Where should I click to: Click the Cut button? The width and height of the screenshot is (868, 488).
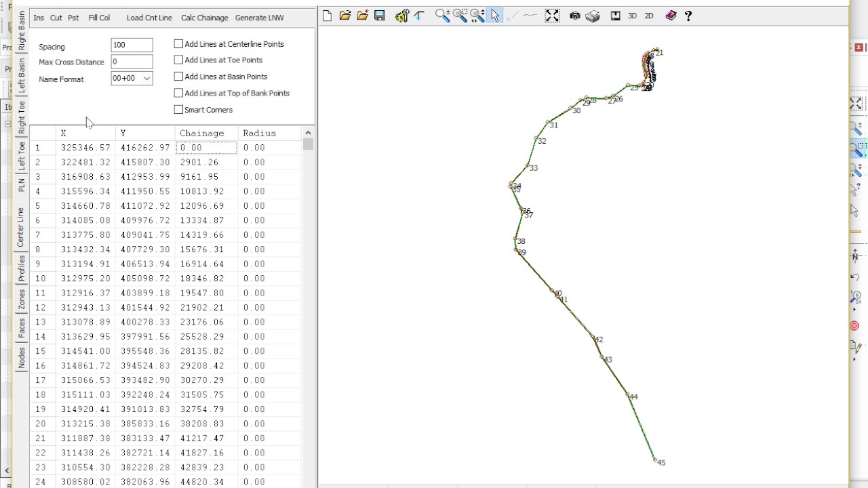coord(56,18)
